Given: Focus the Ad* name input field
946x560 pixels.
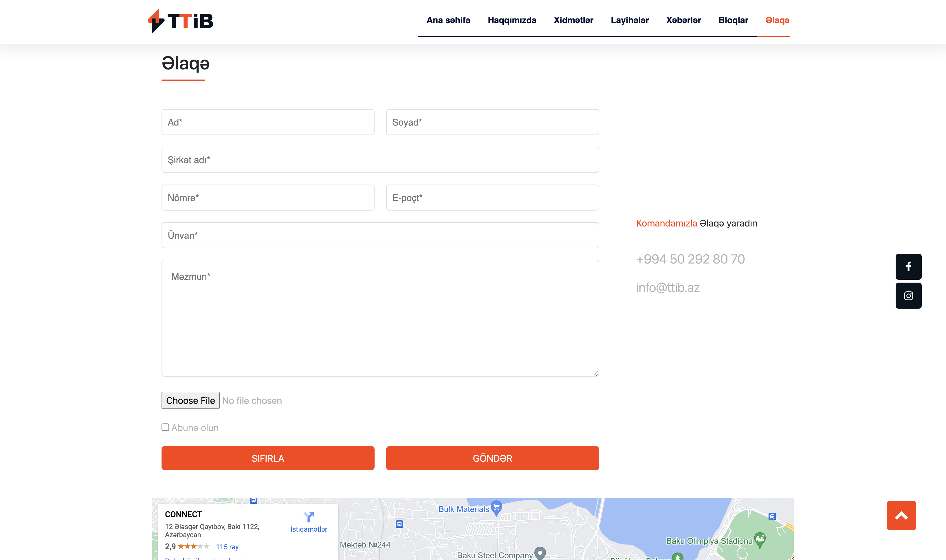Looking at the screenshot, I should 268,122.
